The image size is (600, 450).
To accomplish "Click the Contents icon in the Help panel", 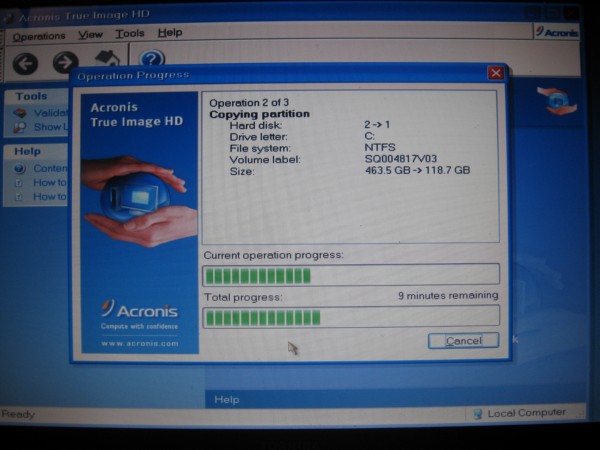I will pyautogui.click(x=20, y=168).
